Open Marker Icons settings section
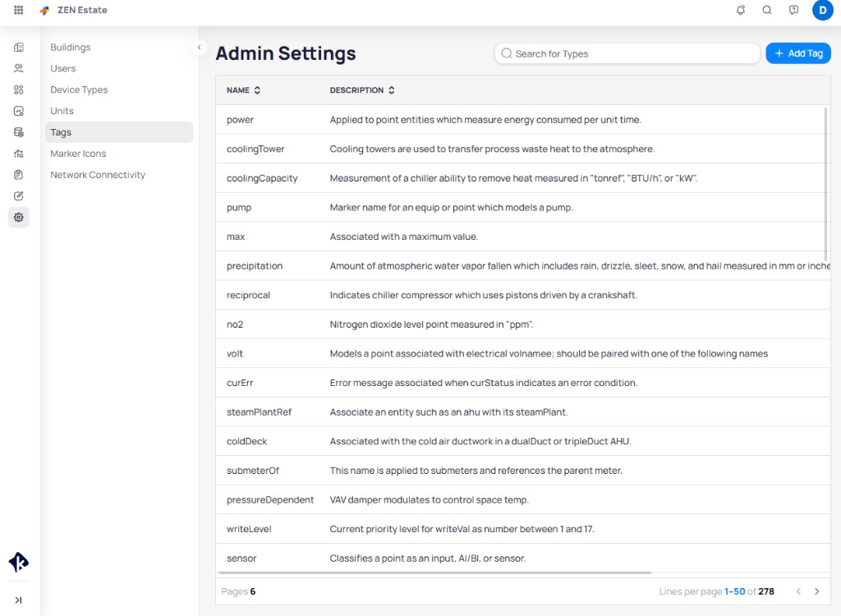The image size is (841, 616). tap(119, 154)
